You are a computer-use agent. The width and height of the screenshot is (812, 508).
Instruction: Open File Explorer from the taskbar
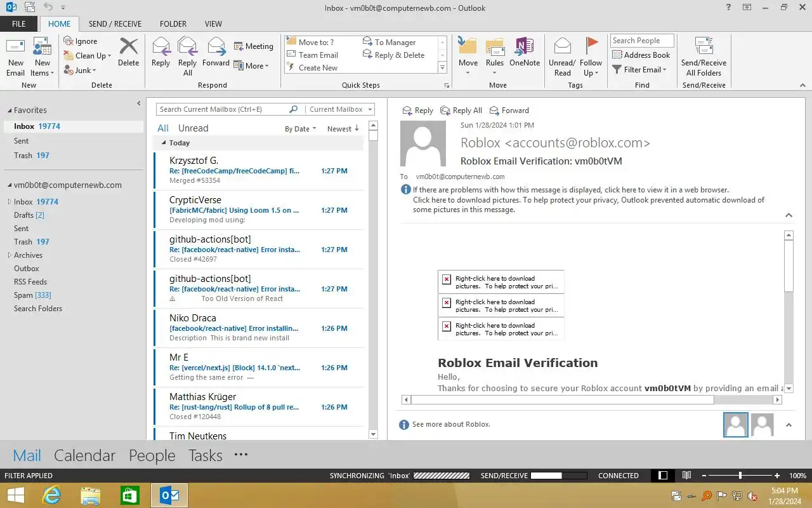[91, 495]
